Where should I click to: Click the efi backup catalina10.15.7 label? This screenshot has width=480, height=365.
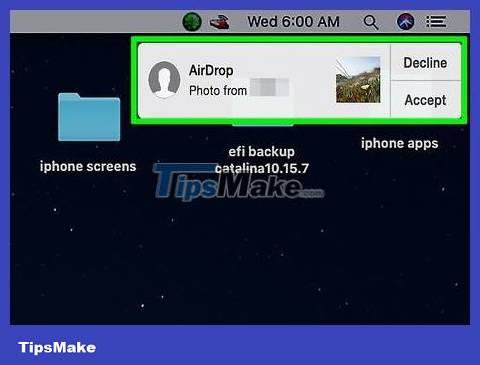click(262, 160)
